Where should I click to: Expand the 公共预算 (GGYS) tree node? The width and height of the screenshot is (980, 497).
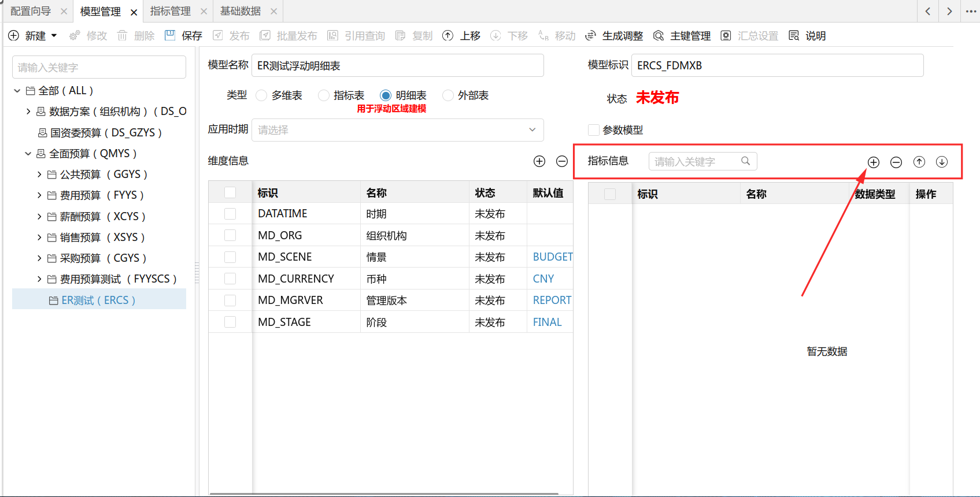[x=39, y=175]
